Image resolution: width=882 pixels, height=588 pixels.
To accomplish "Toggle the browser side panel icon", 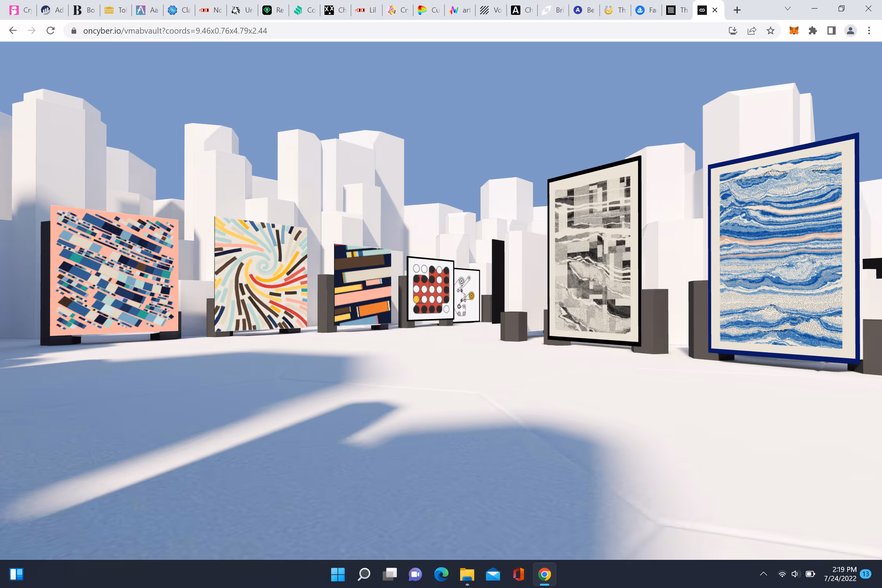I will [832, 30].
